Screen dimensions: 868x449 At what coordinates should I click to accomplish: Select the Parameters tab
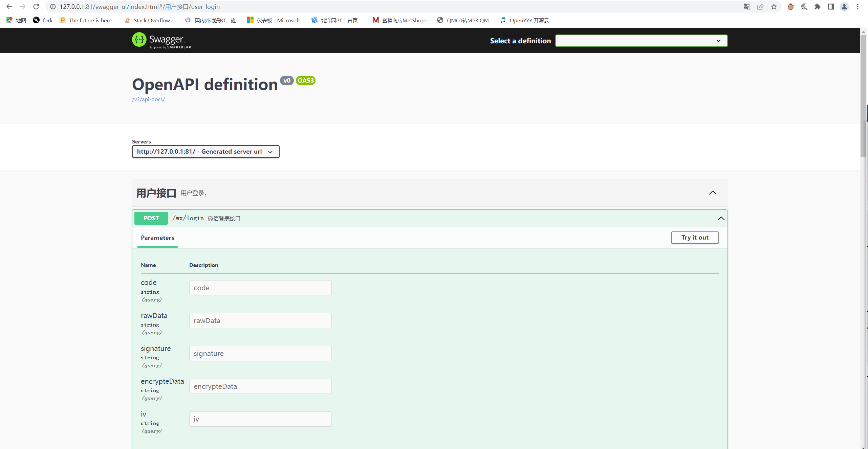tap(157, 238)
